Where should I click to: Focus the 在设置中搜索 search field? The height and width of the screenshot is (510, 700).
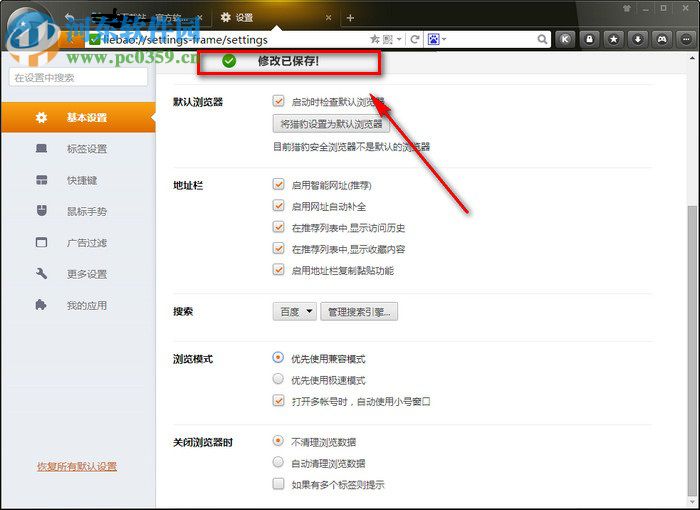[x=78, y=78]
